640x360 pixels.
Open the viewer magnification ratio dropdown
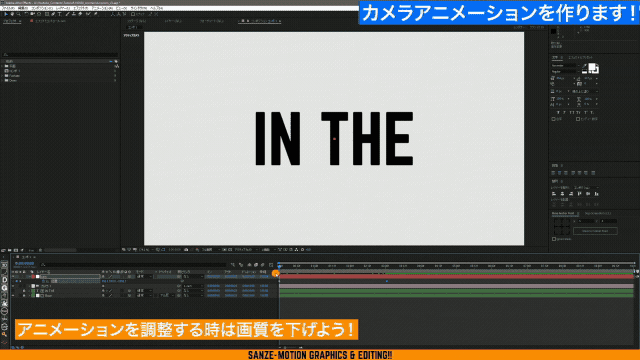145,249
